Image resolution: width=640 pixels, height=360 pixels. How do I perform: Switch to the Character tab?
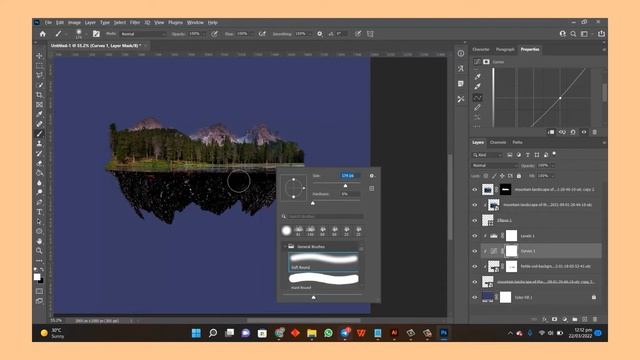[x=481, y=49]
